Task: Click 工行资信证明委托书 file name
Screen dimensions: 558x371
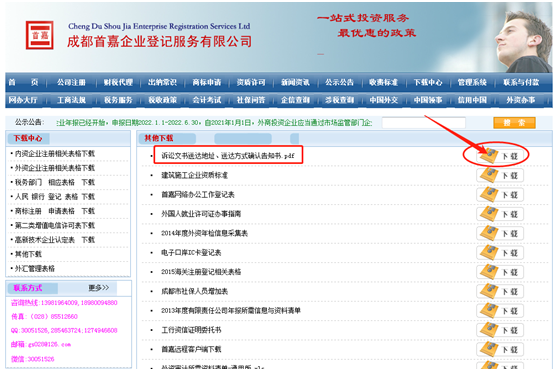Action: [x=191, y=330]
